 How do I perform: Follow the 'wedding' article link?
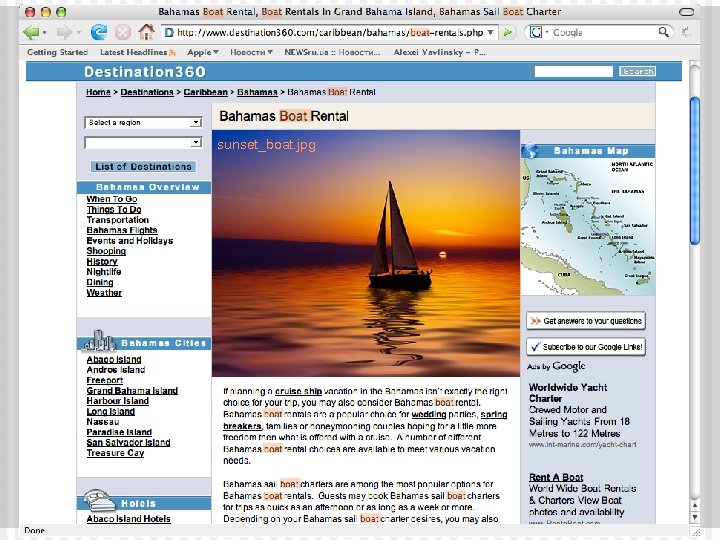click(x=429, y=414)
